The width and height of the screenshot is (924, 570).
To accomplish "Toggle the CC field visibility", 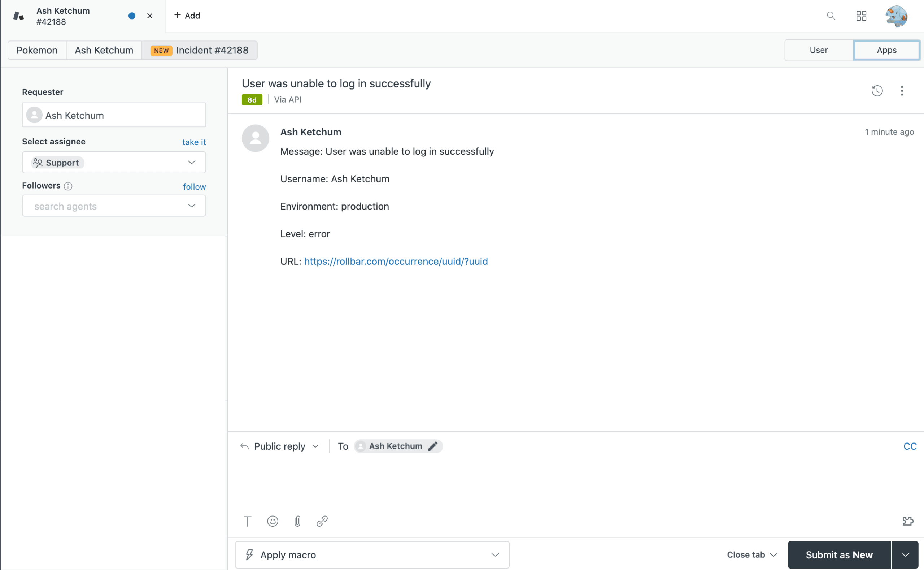I will (910, 446).
